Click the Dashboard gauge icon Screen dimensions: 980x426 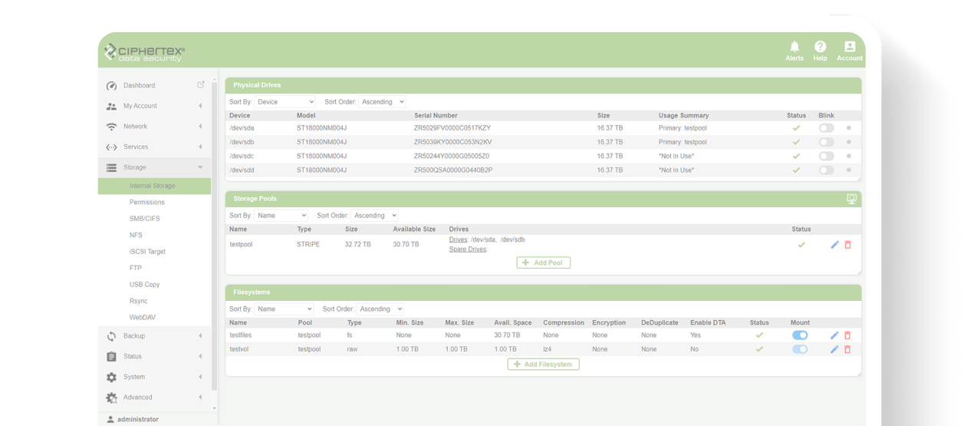click(x=111, y=85)
